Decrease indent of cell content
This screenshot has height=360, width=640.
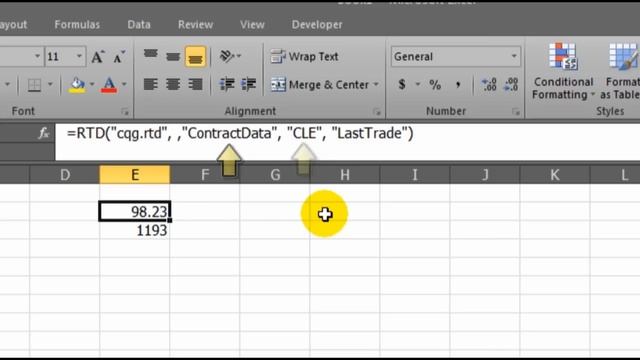(x=227, y=84)
